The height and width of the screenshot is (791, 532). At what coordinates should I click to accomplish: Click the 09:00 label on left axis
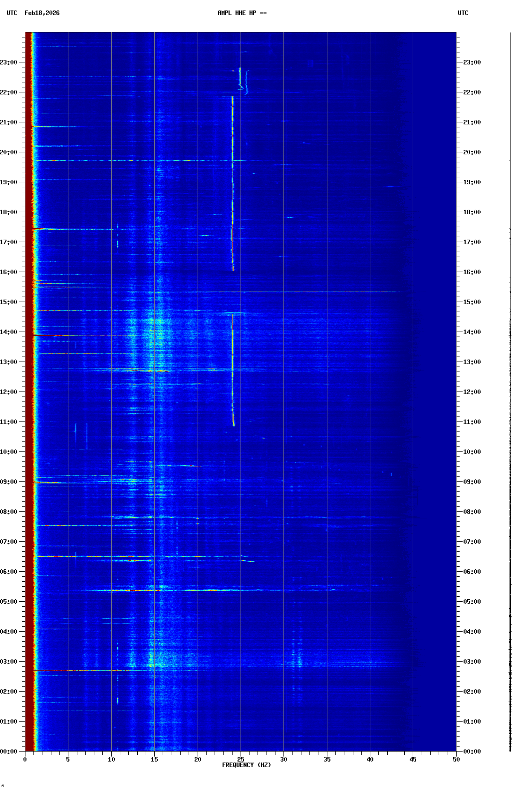[x=9, y=482]
